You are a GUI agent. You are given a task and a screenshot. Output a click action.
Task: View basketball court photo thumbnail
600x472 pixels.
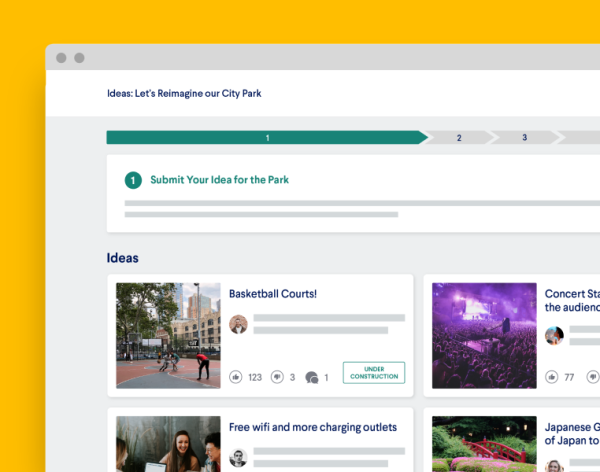coord(168,336)
